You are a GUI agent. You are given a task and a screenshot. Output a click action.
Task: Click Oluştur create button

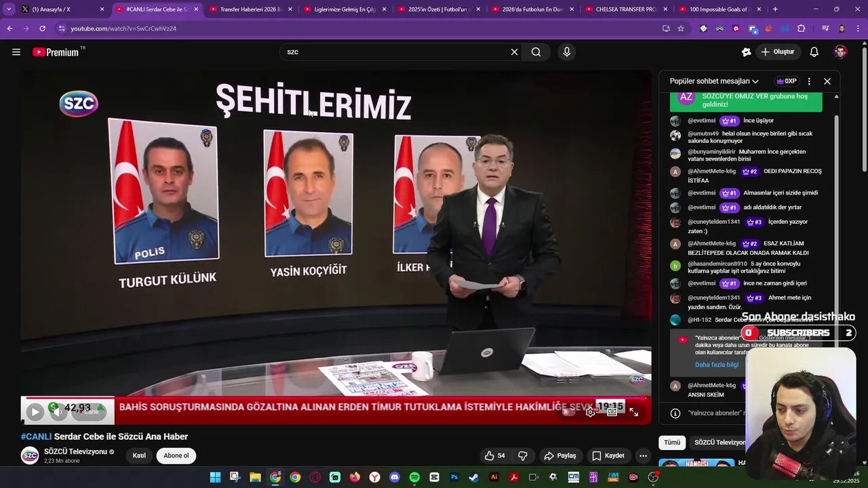[777, 52]
